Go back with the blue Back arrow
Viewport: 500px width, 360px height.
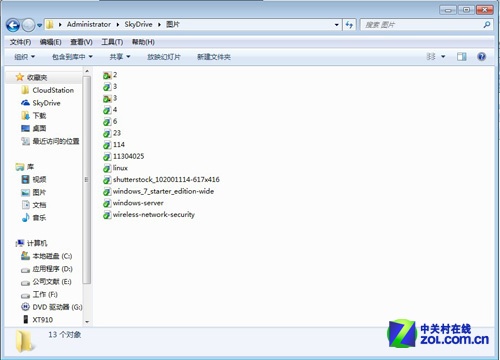click(13, 25)
